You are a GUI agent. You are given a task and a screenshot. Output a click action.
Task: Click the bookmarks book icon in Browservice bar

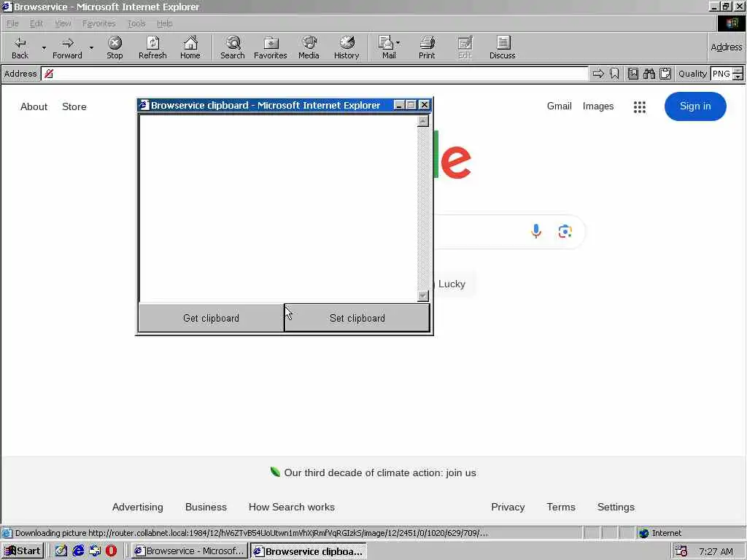[x=633, y=74]
